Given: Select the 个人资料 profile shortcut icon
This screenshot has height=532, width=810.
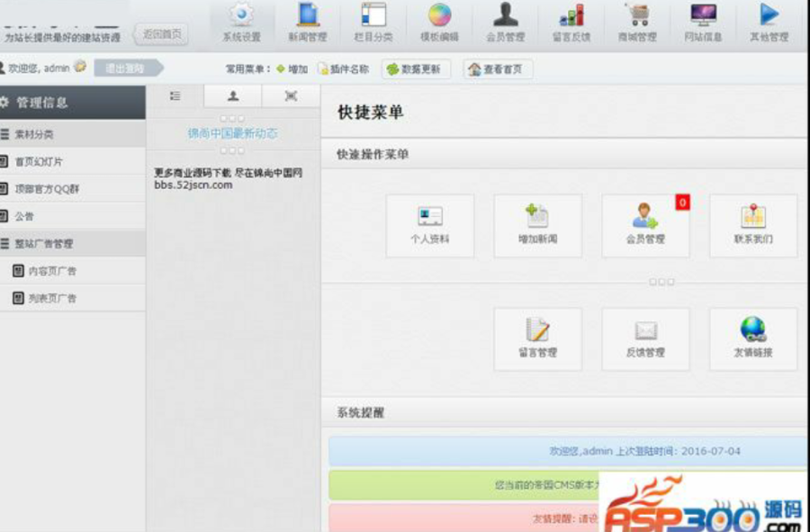Looking at the screenshot, I should click(429, 225).
